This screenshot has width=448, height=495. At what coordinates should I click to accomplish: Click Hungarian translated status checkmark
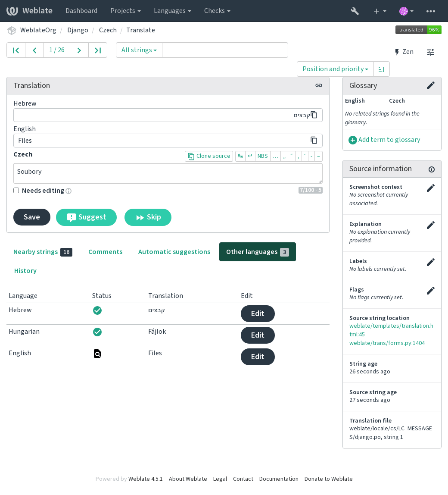point(97,332)
